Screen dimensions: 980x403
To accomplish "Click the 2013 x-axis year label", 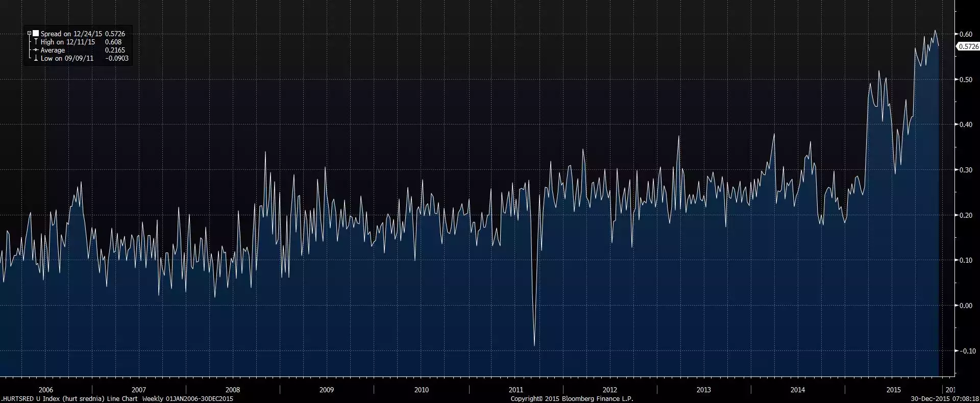I will point(704,390).
